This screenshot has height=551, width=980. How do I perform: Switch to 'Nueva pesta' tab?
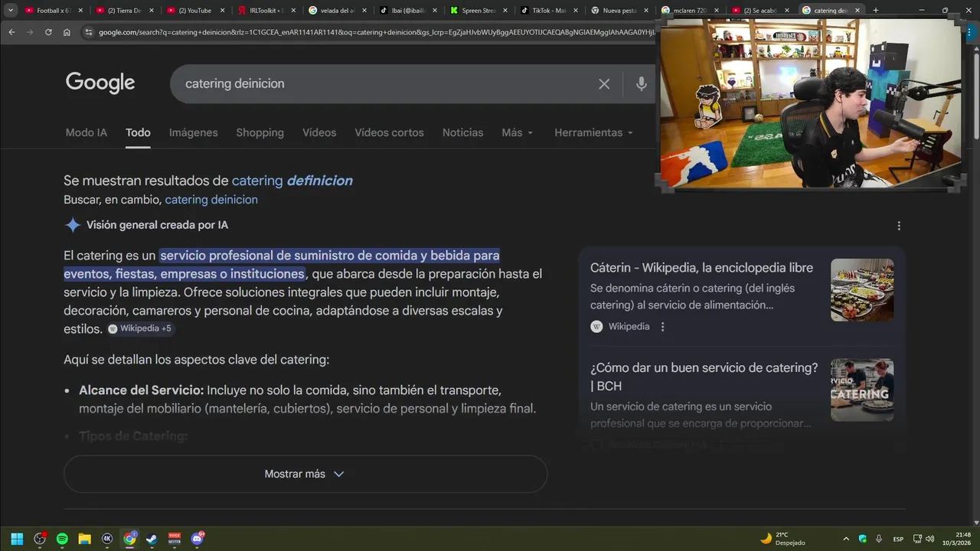coord(620,11)
